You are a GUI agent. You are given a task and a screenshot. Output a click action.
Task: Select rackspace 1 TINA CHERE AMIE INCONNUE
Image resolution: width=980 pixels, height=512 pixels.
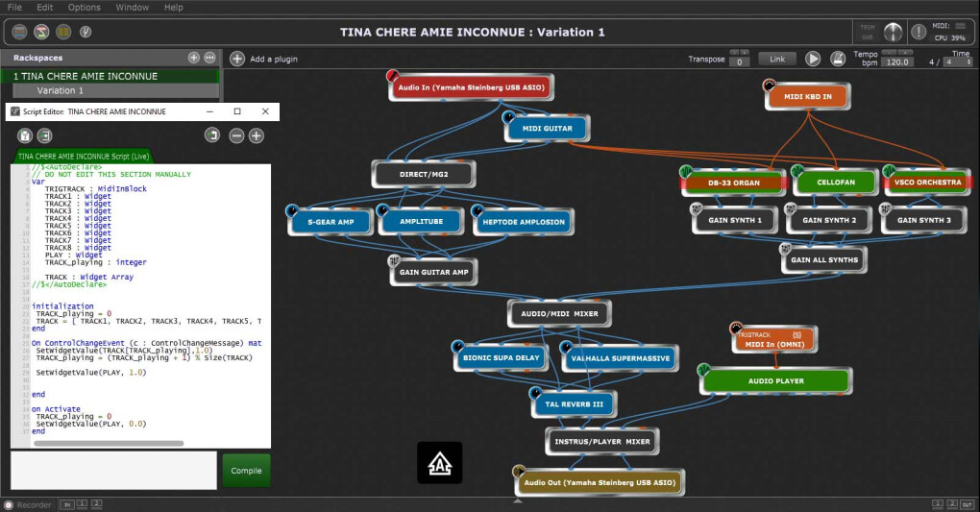pos(110,76)
